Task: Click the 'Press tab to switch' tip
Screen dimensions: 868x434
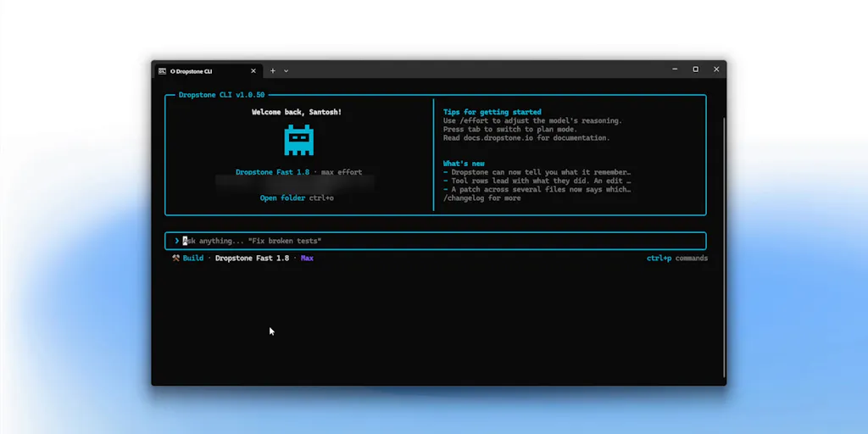Action: 509,130
